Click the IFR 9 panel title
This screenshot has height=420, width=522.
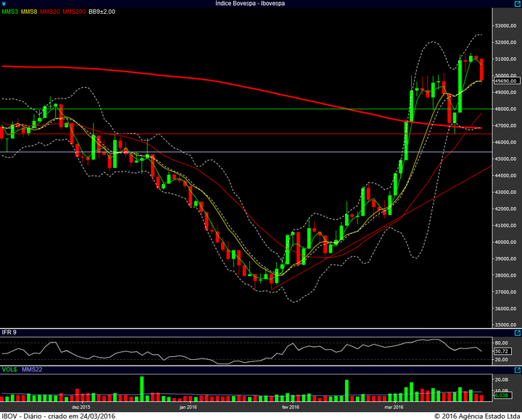point(9,332)
